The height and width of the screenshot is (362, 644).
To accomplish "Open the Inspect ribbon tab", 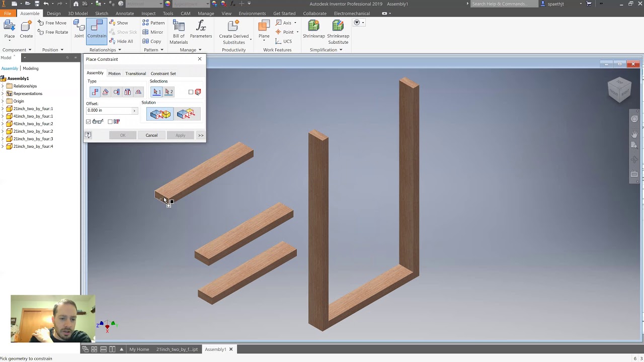I will pyautogui.click(x=148, y=14).
